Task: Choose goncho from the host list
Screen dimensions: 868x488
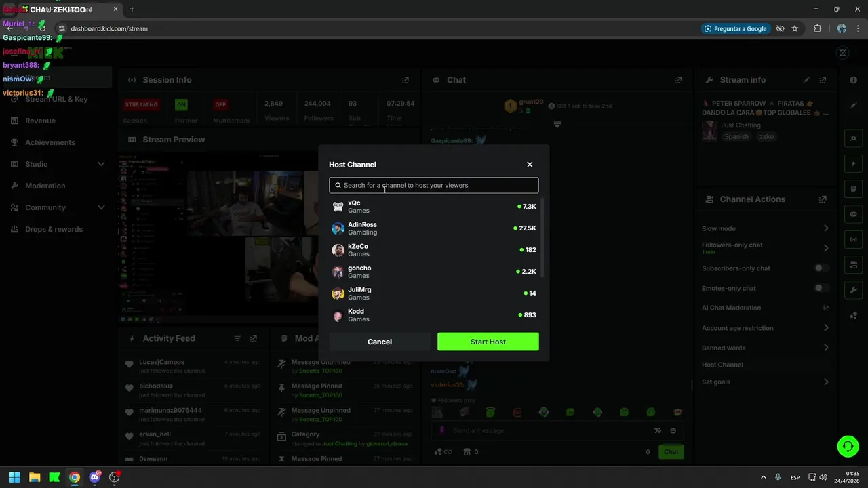Action: coord(434,272)
